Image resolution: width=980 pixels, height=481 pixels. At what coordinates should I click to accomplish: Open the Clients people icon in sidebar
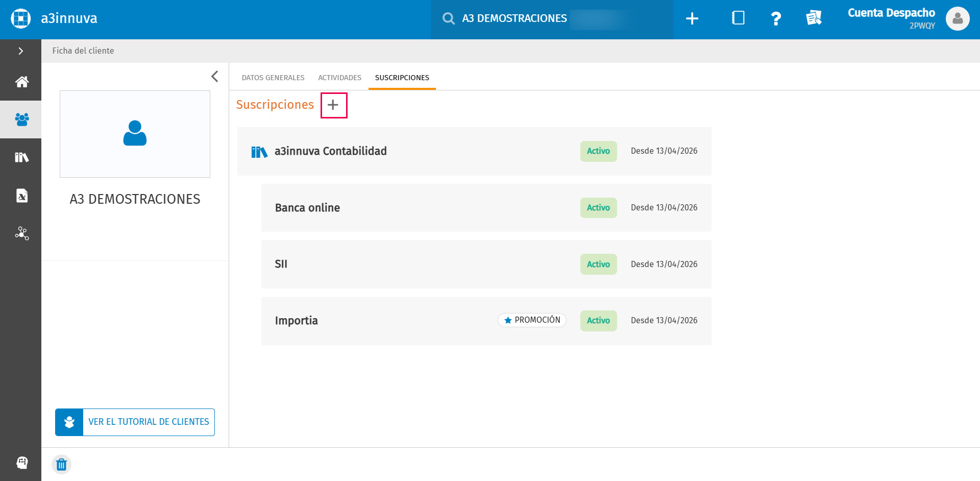pyautogui.click(x=21, y=119)
